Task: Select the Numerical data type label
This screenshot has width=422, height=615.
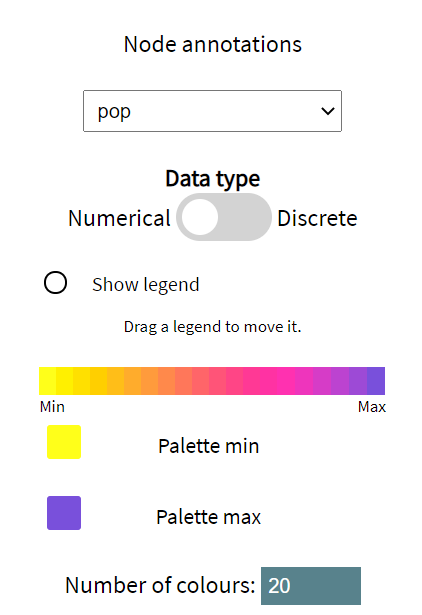Action: [x=119, y=218]
